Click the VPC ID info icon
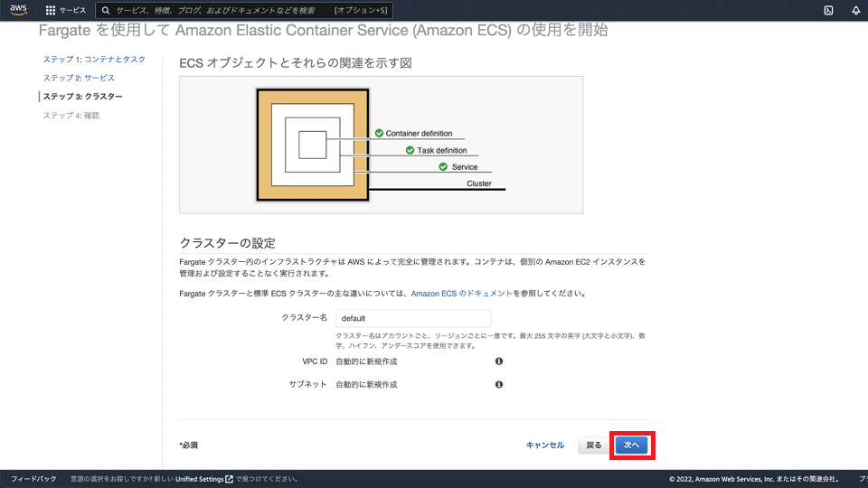This screenshot has height=488, width=868. tap(499, 361)
